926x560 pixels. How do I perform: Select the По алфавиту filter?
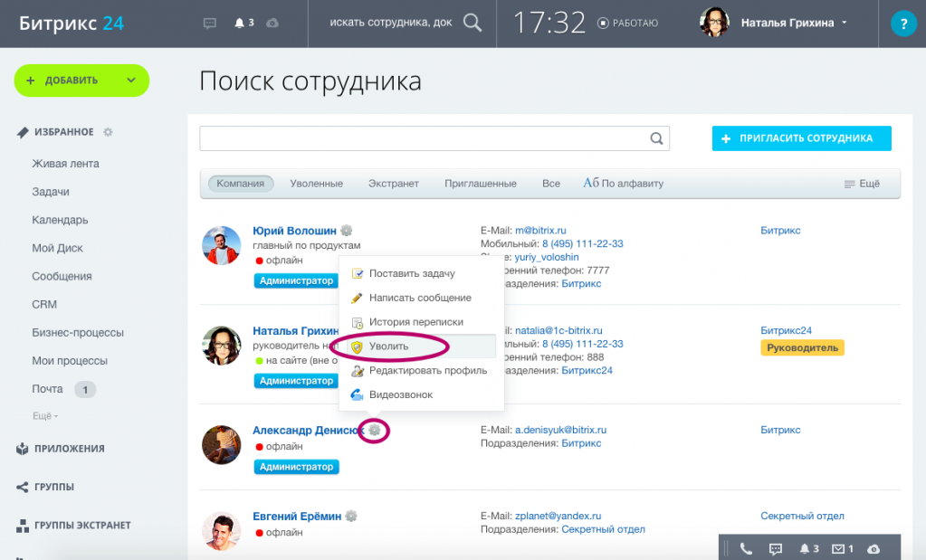point(623,184)
